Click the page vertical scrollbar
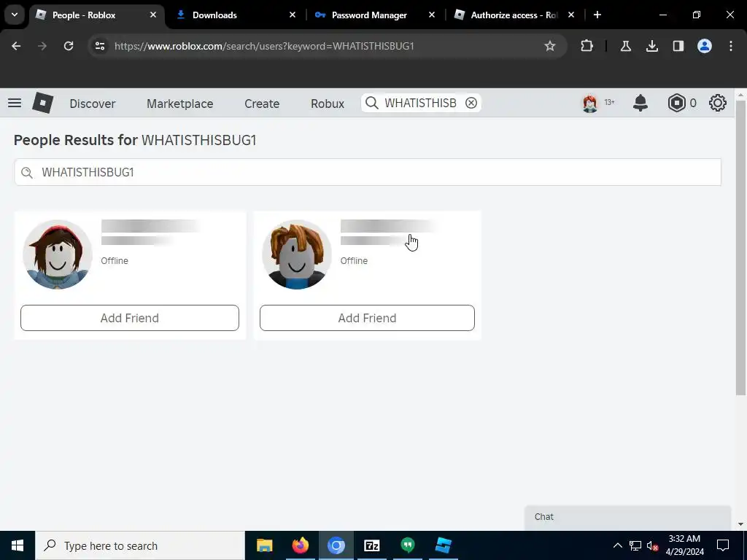This screenshot has height=560, width=747. pos(740,248)
